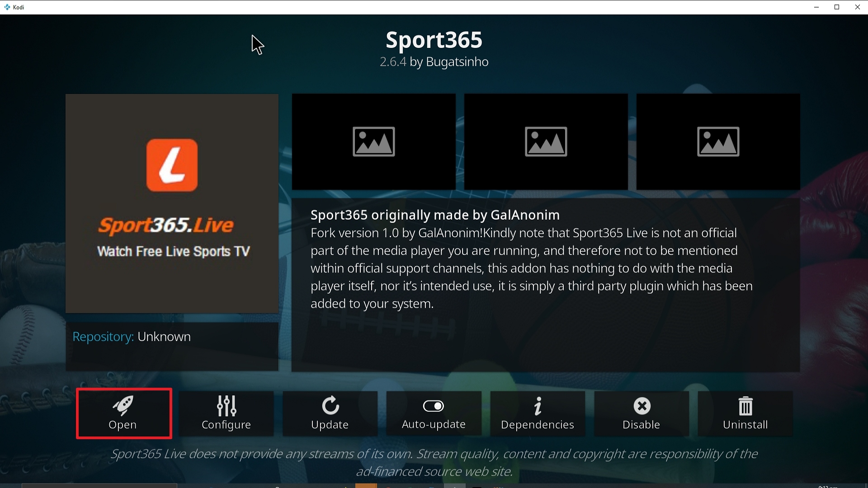The height and width of the screenshot is (488, 868).
Task: Click the Kodi logo in title bar
Action: pos(7,7)
